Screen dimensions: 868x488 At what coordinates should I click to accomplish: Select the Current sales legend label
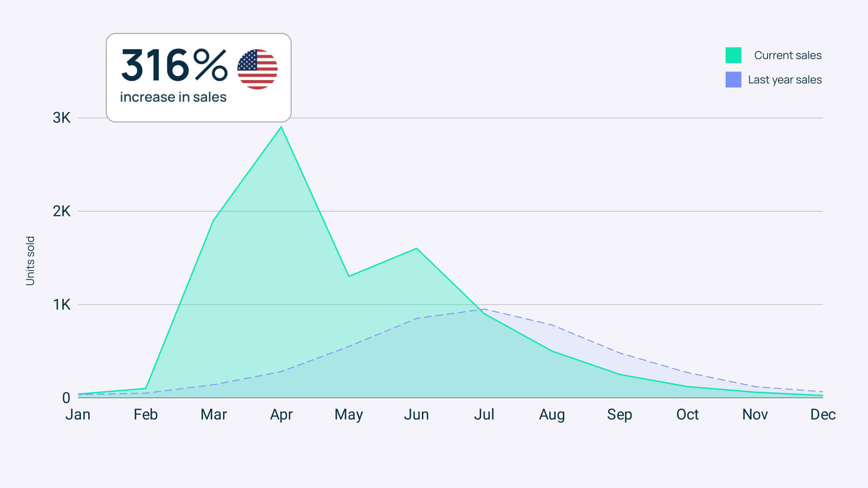pos(788,55)
